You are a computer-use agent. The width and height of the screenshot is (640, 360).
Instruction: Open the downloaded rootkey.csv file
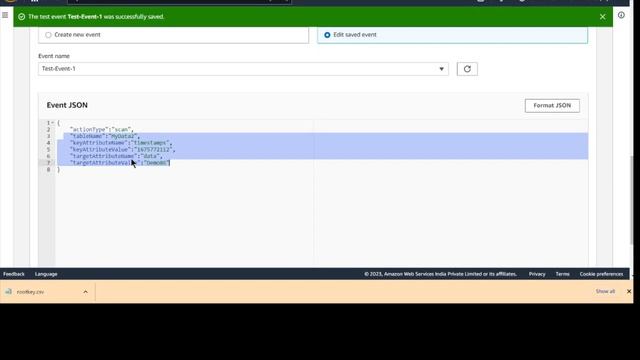[x=30, y=292]
